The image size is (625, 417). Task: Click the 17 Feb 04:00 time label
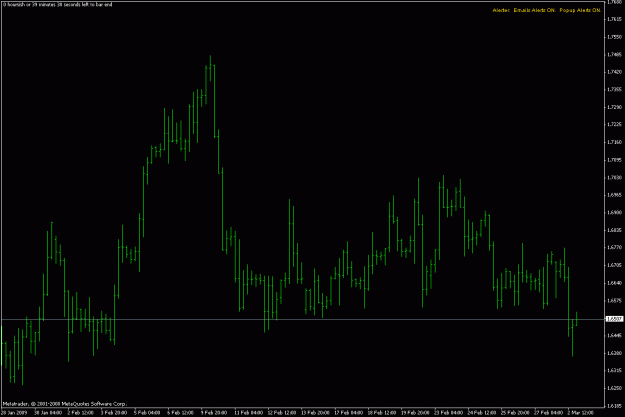click(x=349, y=413)
